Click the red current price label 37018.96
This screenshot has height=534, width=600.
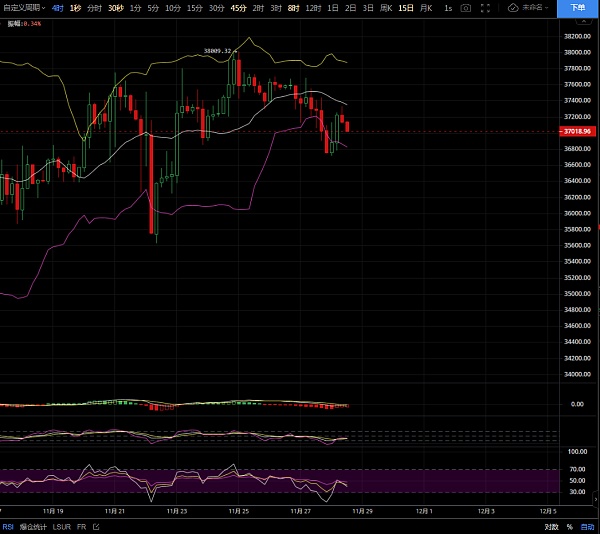point(575,131)
